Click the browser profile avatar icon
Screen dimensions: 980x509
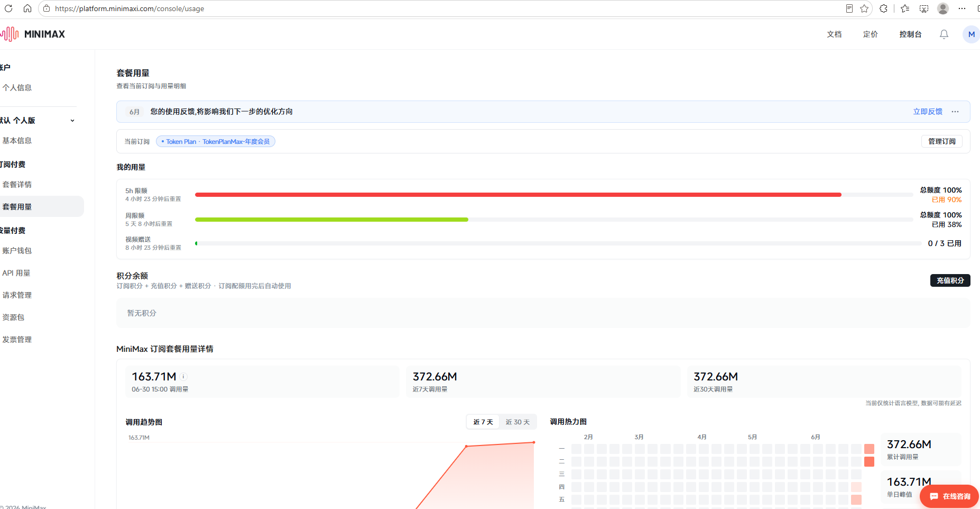tap(942, 8)
